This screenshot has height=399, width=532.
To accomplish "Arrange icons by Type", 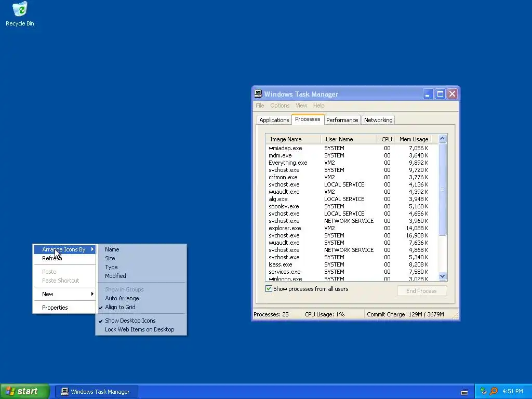I will point(141,267).
